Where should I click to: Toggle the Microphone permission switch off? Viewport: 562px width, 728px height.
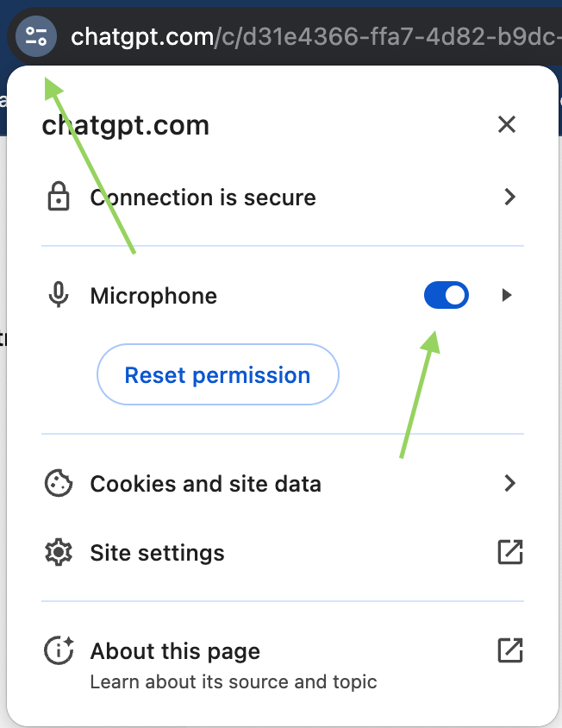[446, 295]
